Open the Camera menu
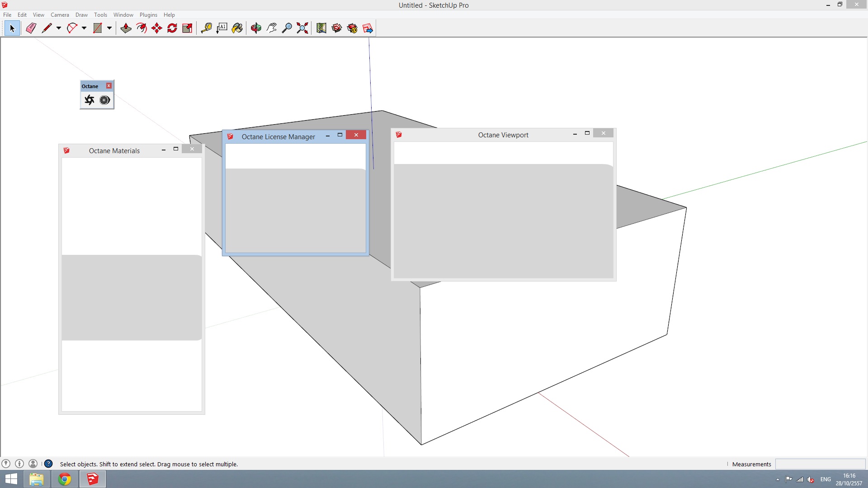The height and width of the screenshot is (488, 868). [x=60, y=15]
